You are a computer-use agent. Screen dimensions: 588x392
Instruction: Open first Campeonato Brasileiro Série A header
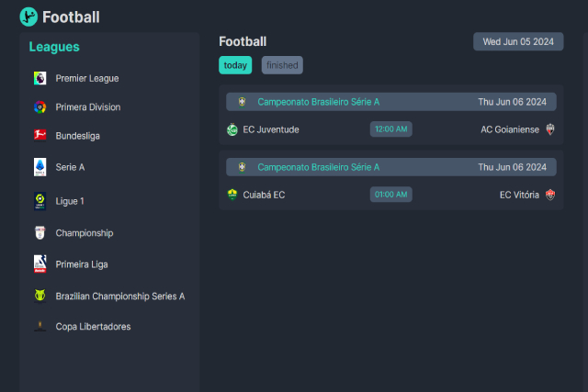click(x=318, y=102)
